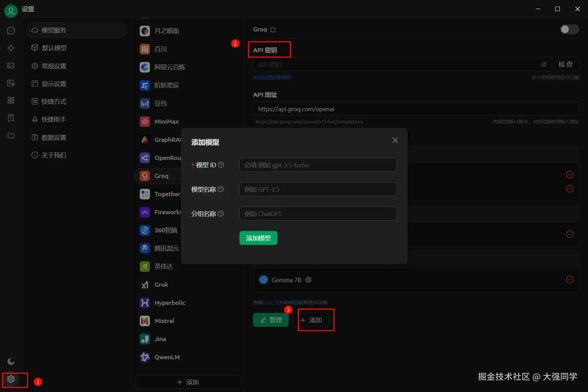The image size is (588, 392).
Task: Select the 快捷方式 menu item
Action: click(76, 101)
